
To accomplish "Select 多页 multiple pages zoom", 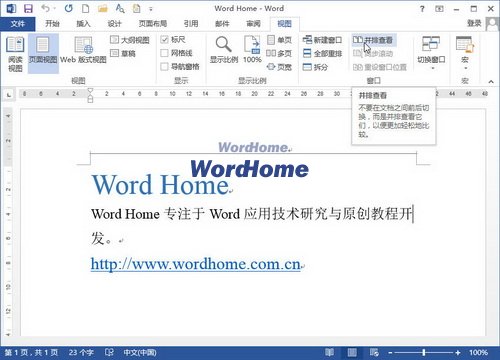I will click(279, 53).
